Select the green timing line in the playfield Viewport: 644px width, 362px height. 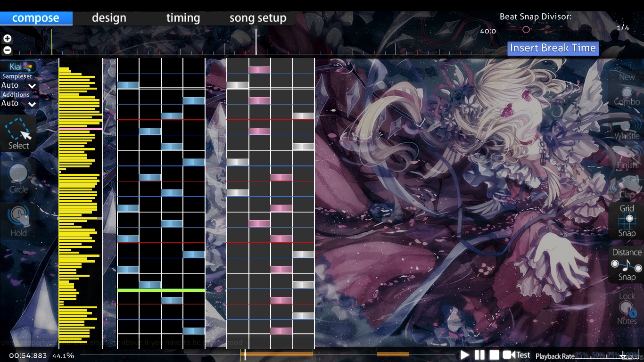[161, 290]
